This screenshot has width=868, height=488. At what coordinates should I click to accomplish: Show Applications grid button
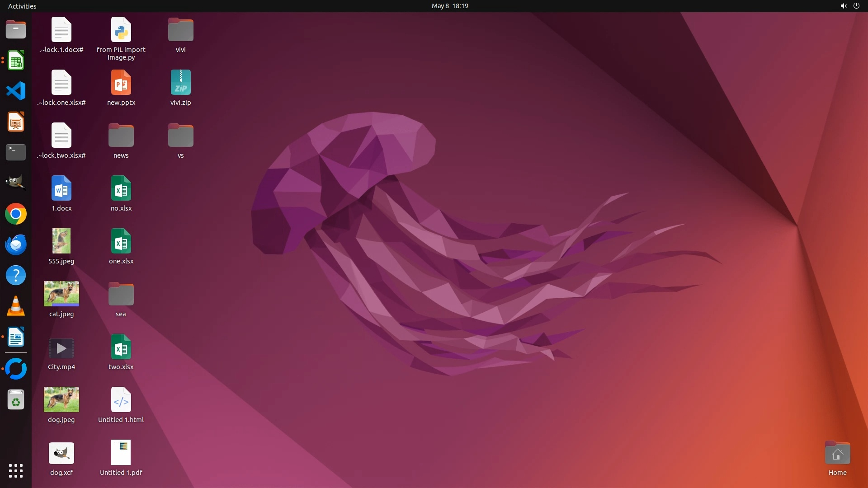coord(16,471)
